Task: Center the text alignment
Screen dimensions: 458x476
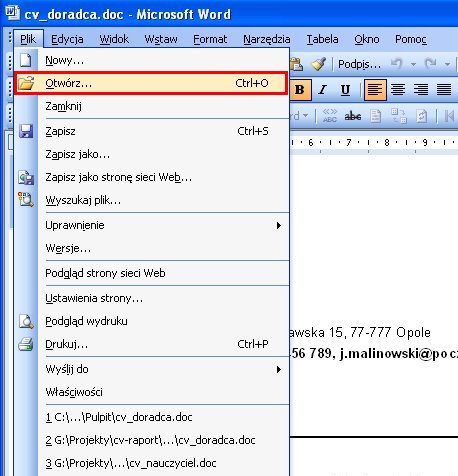Action: point(398,90)
